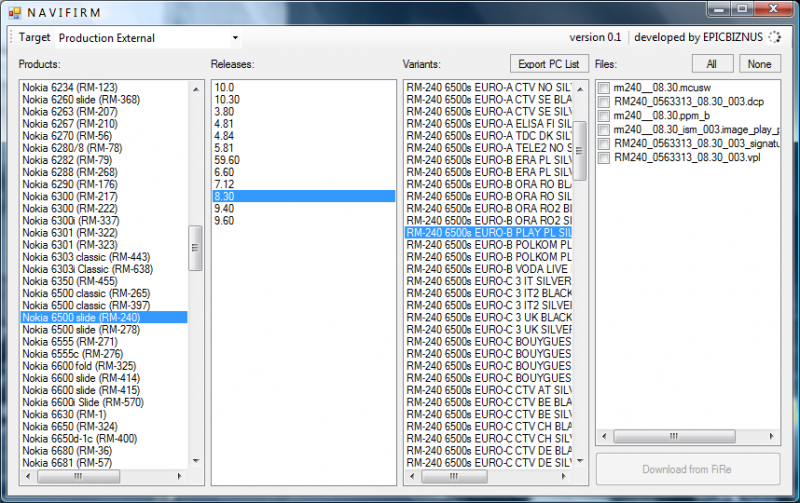This screenshot has width=800, height=503.
Task: Close the NaviFirm window
Action: click(x=773, y=9)
